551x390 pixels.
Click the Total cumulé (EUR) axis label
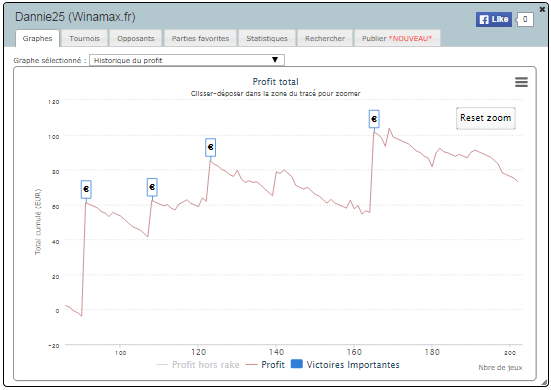click(38, 222)
